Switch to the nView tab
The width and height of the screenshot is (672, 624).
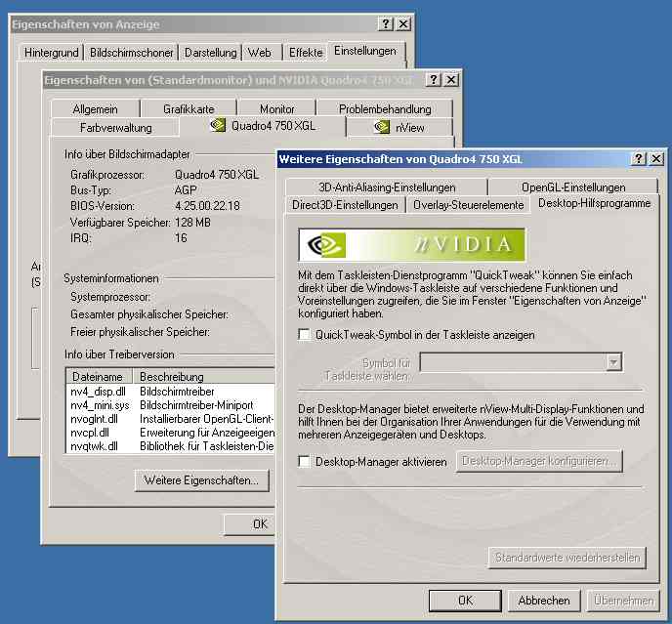(x=399, y=127)
